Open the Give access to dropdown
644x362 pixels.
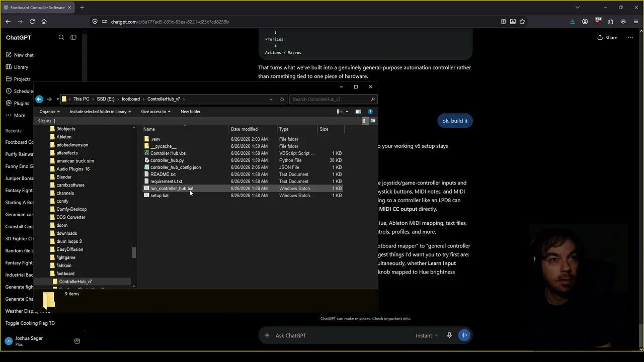[155, 112]
